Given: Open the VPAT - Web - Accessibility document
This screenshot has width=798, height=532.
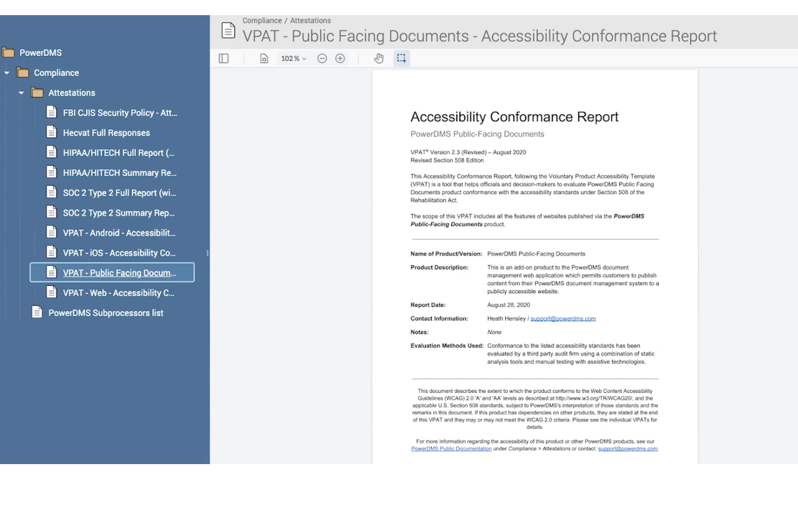Looking at the screenshot, I should click(118, 293).
